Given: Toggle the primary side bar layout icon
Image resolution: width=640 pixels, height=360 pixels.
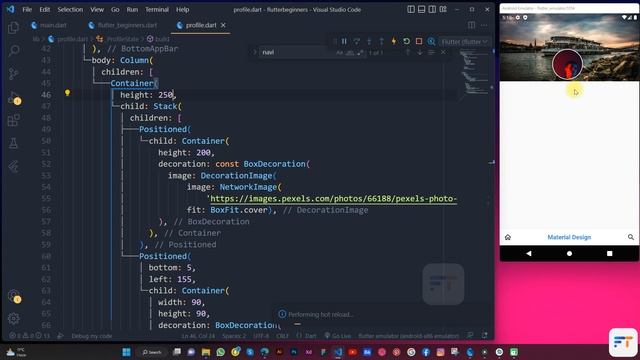Looking at the screenshot, I should [411, 9].
